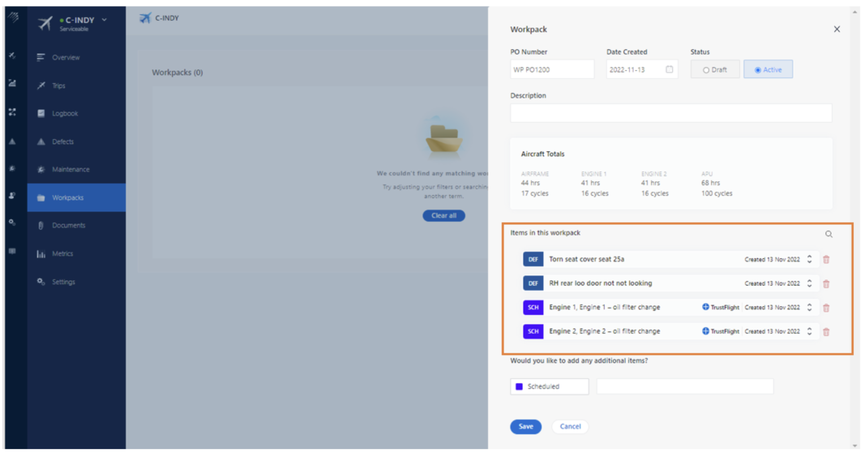This screenshot has height=458, width=868.
Task: Click the Description text field
Action: pos(670,113)
